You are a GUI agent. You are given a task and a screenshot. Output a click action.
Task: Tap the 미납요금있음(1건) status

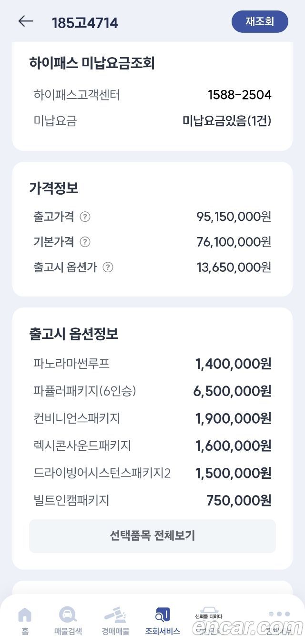pyautogui.click(x=227, y=121)
